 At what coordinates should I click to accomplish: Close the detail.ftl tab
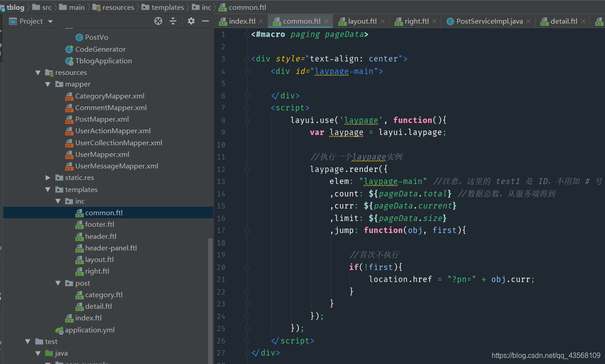point(583,21)
